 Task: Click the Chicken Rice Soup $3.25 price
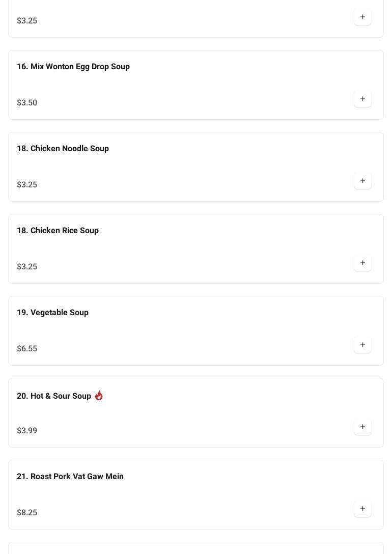click(27, 267)
